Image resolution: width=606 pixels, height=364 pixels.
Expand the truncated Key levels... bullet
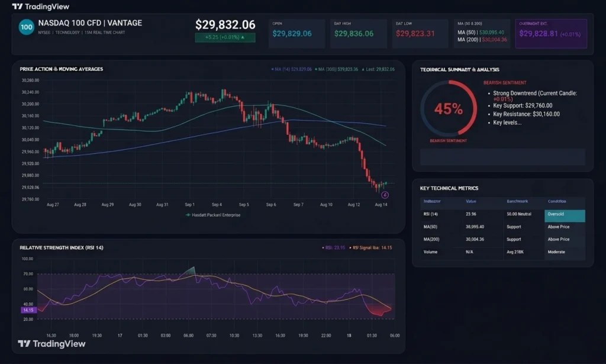point(507,123)
